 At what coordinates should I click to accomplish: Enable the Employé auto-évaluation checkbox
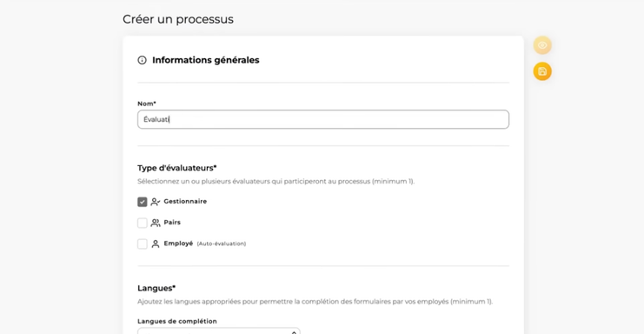pos(143,244)
